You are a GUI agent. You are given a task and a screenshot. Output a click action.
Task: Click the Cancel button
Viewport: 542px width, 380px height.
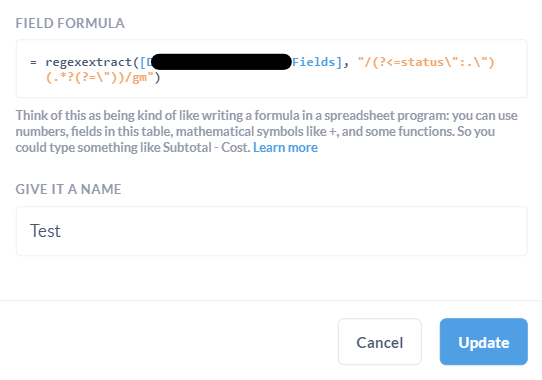[380, 342]
